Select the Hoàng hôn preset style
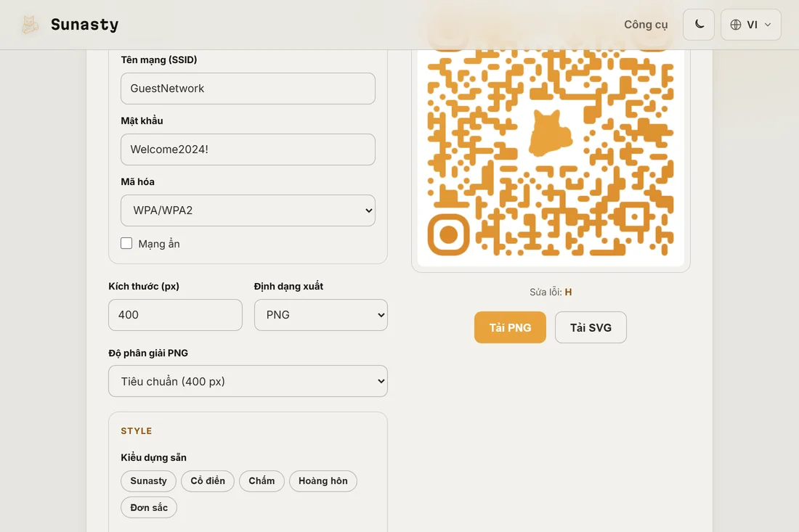Screen dimensions: 799x532 [323, 481]
